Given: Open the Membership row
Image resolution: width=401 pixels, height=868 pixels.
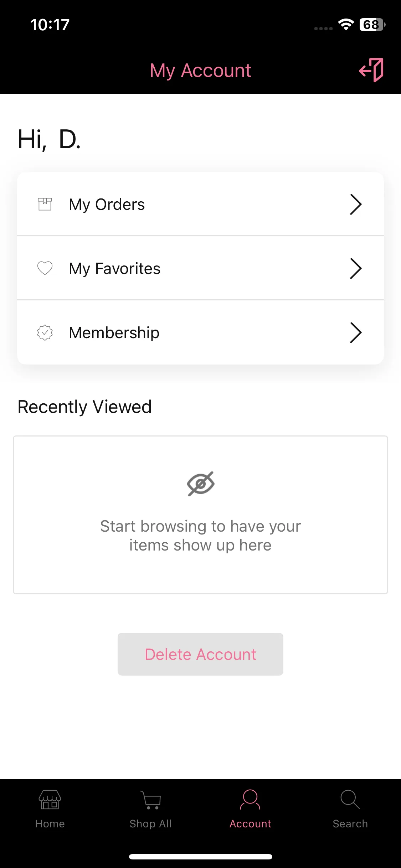Looking at the screenshot, I should pyautogui.click(x=200, y=332).
